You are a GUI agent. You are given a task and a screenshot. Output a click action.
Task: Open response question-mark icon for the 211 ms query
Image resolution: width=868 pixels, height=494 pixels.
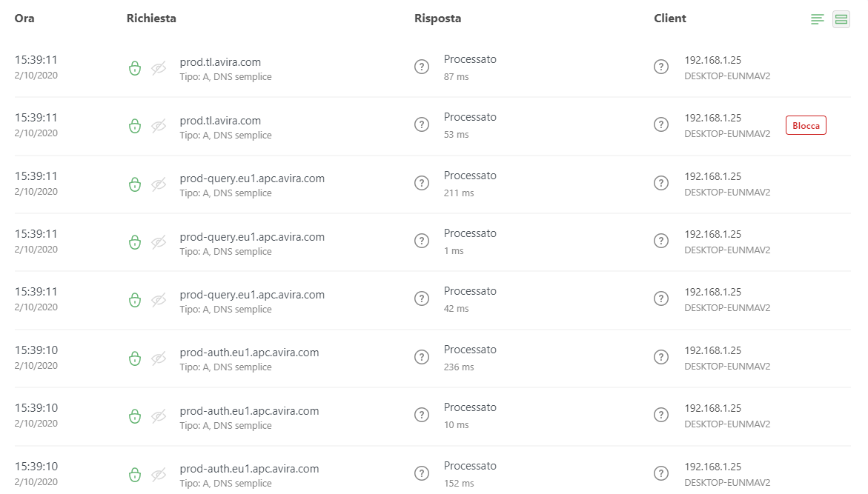(x=422, y=183)
